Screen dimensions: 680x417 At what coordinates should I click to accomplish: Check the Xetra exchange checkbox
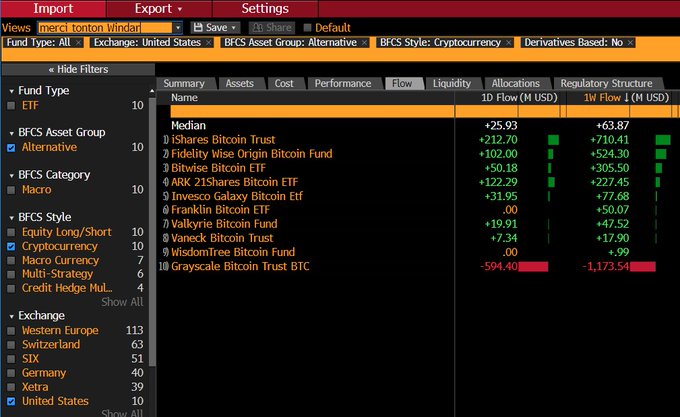pyautogui.click(x=11, y=387)
